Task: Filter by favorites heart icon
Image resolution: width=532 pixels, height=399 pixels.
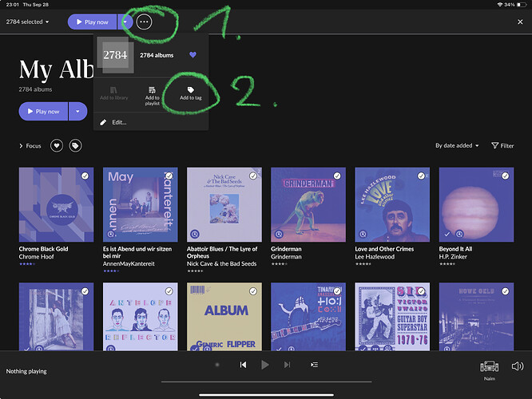Action: tap(57, 146)
